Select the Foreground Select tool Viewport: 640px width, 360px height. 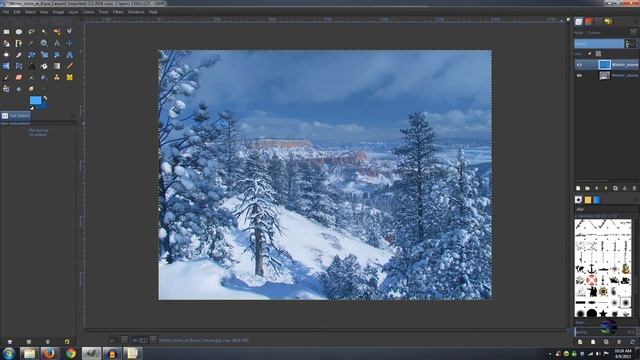pos(6,43)
